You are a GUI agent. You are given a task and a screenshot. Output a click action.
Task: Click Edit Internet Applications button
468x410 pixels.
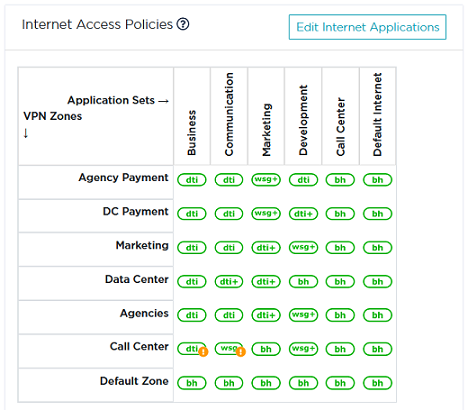click(x=367, y=27)
